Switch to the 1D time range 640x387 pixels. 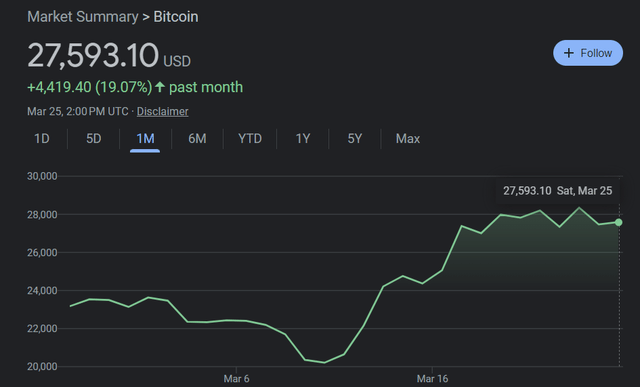42,139
